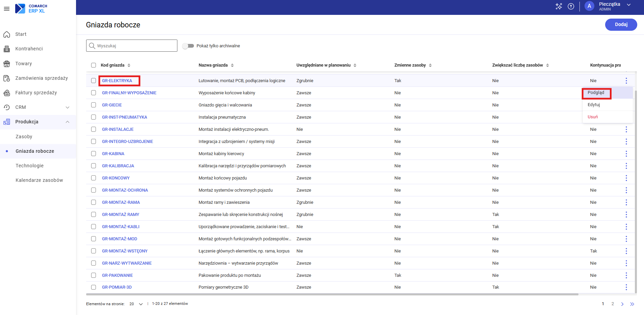Viewport: 644px width, 315px height.
Task: Open the hamburger navigation menu
Action: coord(7,9)
